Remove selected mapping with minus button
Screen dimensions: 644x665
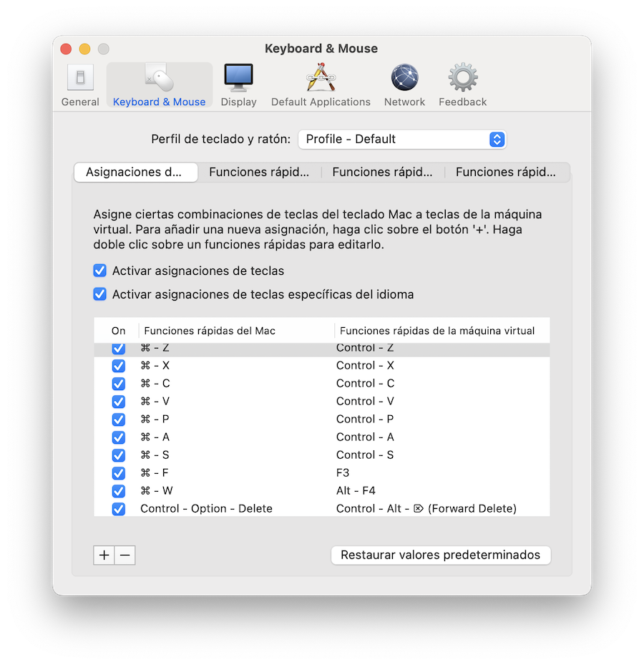point(125,555)
